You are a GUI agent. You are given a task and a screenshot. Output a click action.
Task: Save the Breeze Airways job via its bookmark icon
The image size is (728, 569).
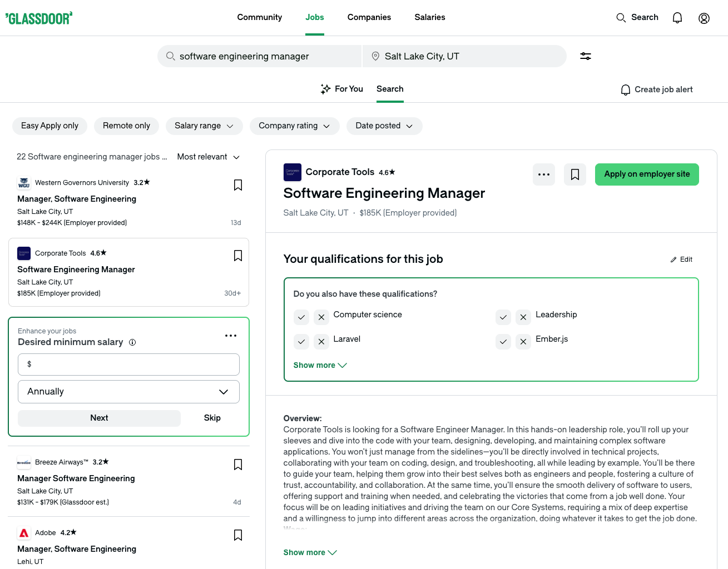237,464
